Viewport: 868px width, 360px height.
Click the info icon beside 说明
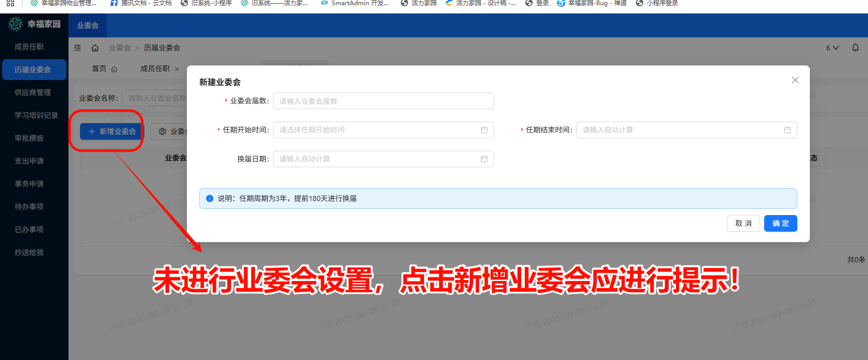[210, 198]
